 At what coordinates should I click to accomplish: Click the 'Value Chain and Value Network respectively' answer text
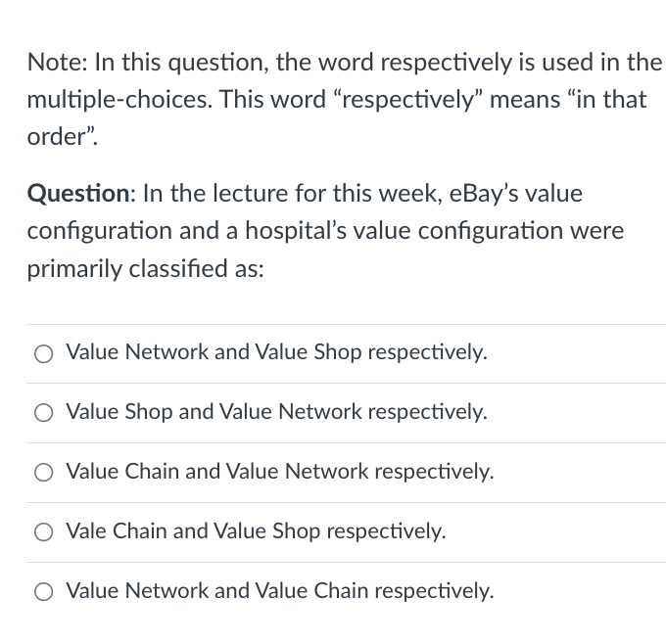point(280,472)
